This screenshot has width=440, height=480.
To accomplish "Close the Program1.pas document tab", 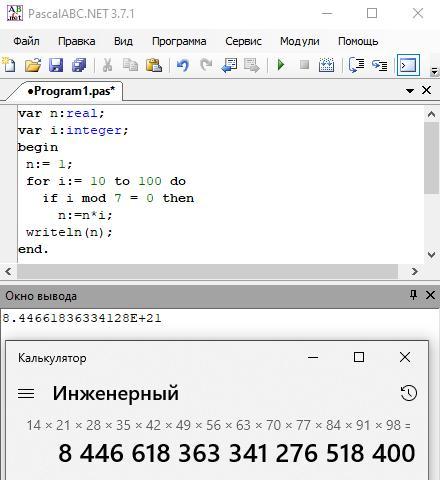I will coord(427,90).
